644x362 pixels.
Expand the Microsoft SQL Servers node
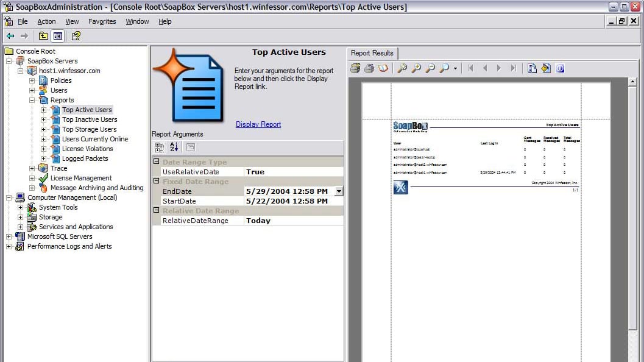(9, 236)
